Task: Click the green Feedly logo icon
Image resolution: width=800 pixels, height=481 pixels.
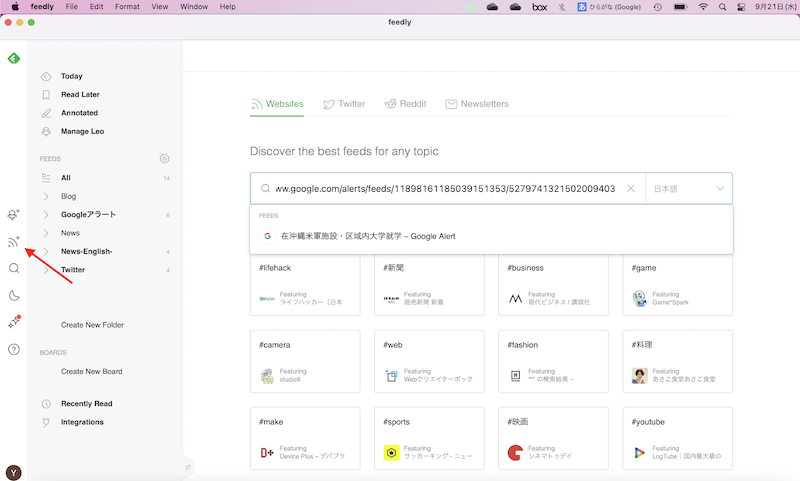Action: click(14, 59)
